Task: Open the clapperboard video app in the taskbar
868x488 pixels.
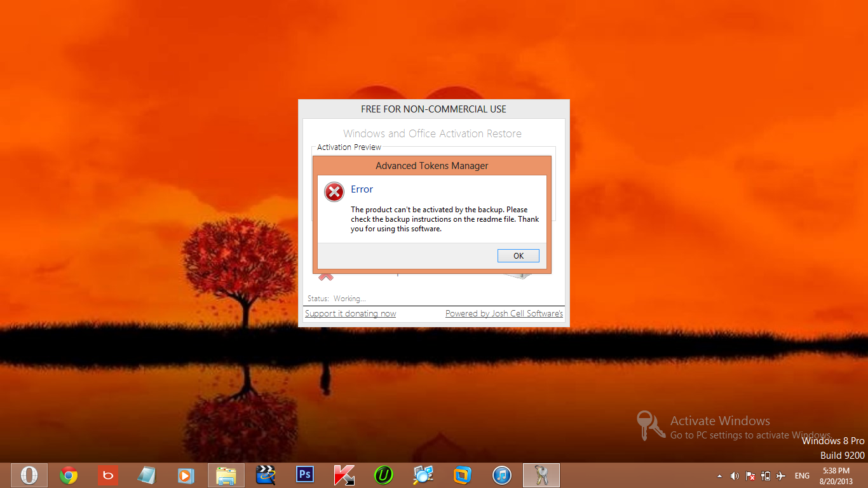Action: 265,475
